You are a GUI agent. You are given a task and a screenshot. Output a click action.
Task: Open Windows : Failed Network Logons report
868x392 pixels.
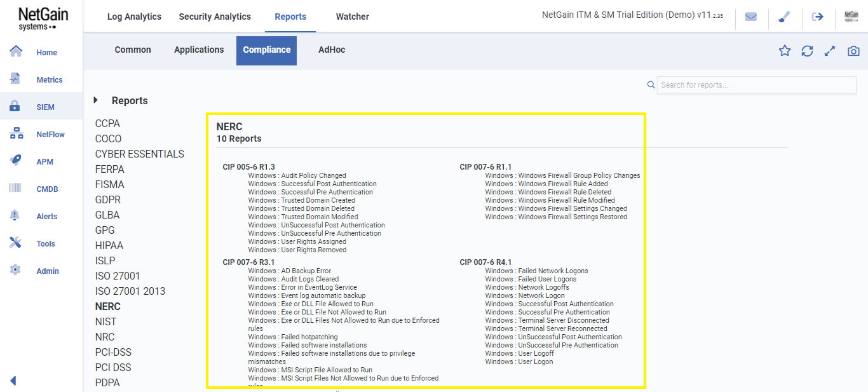tap(536, 271)
